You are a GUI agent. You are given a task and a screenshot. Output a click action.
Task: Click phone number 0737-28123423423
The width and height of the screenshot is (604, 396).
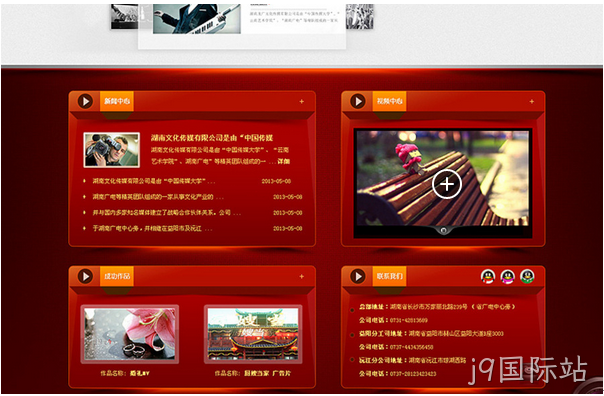(x=413, y=374)
